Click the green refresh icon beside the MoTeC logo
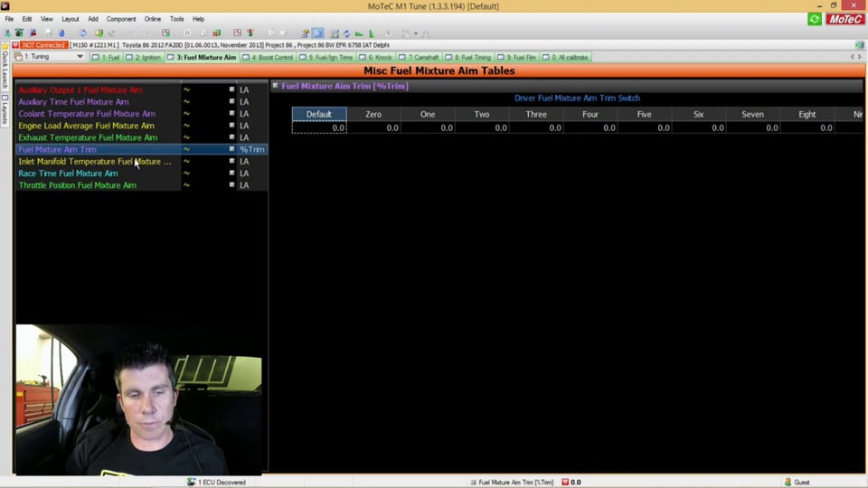This screenshot has width=868, height=488. click(815, 19)
